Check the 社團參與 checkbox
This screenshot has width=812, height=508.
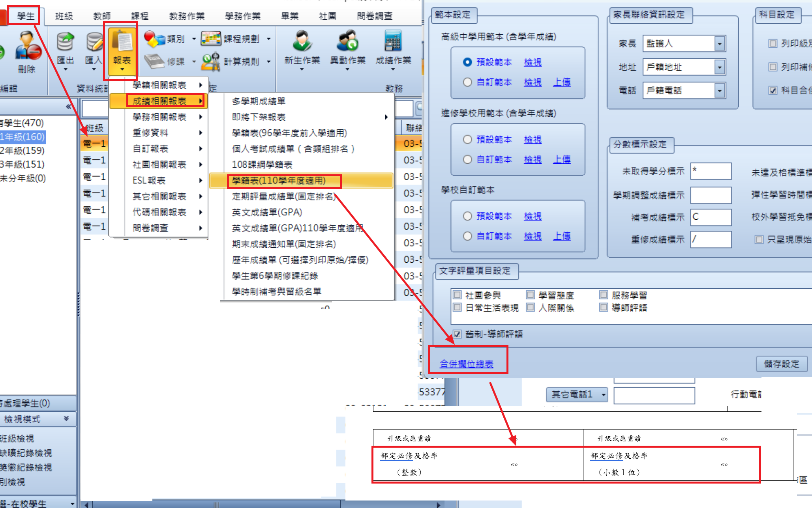pos(457,295)
